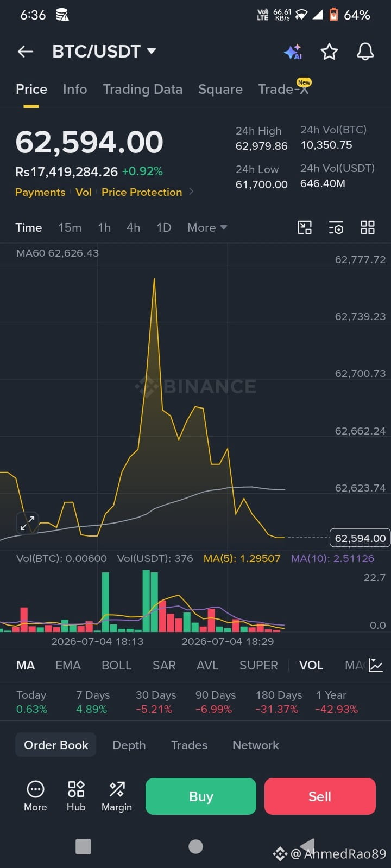Open the Trade-X tab
The height and width of the screenshot is (868, 391).
click(x=283, y=89)
